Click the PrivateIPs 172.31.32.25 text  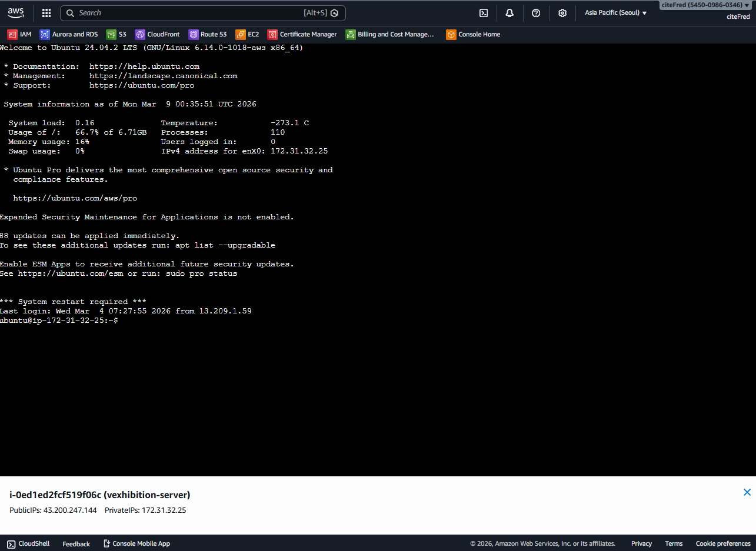[145, 510]
